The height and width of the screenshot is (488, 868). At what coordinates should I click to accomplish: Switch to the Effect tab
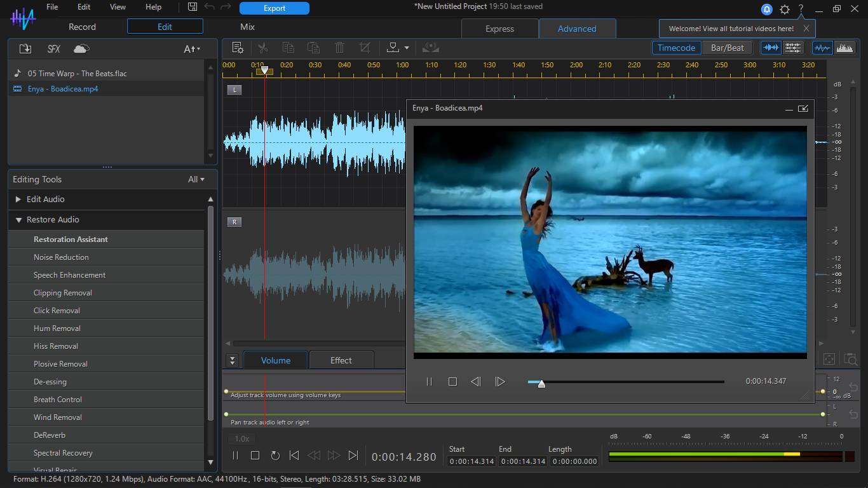point(341,360)
